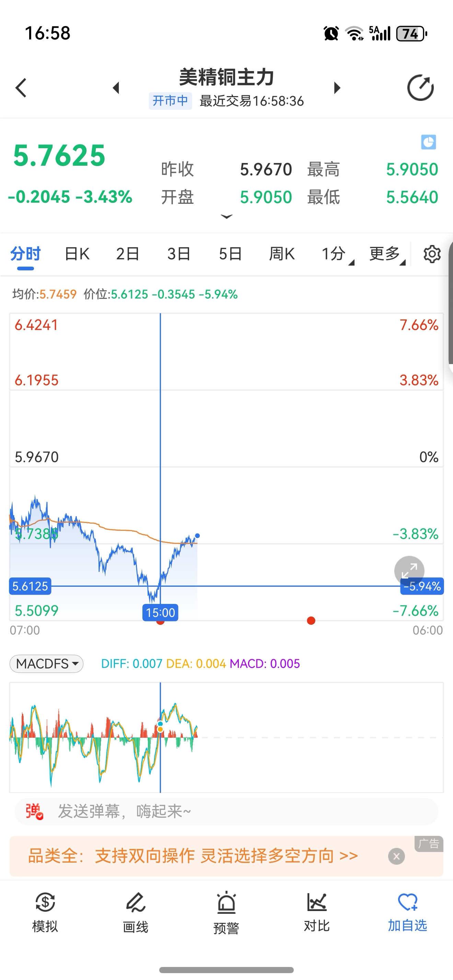Expand chart to fullscreen view

pos(409,571)
